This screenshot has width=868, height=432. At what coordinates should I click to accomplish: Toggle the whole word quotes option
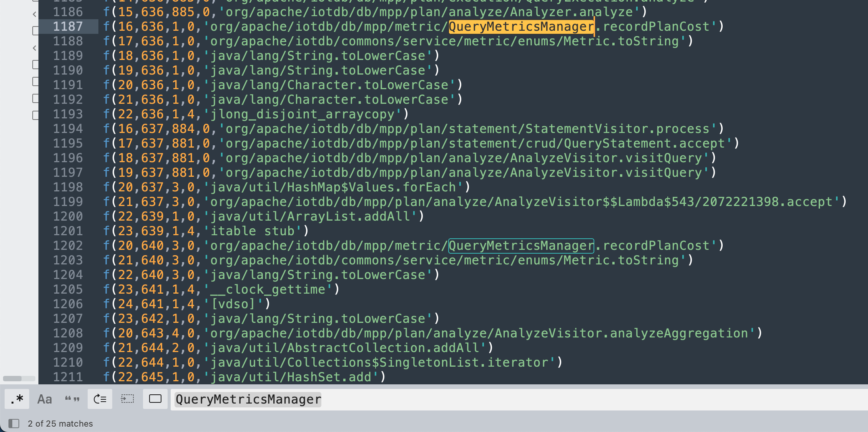pyautogui.click(x=72, y=399)
